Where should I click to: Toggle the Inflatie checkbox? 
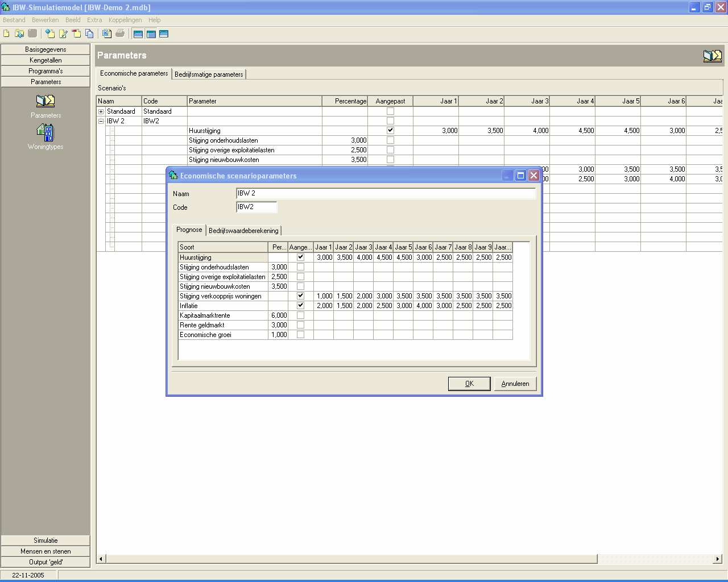pyautogui.click(x=300, y=305)
